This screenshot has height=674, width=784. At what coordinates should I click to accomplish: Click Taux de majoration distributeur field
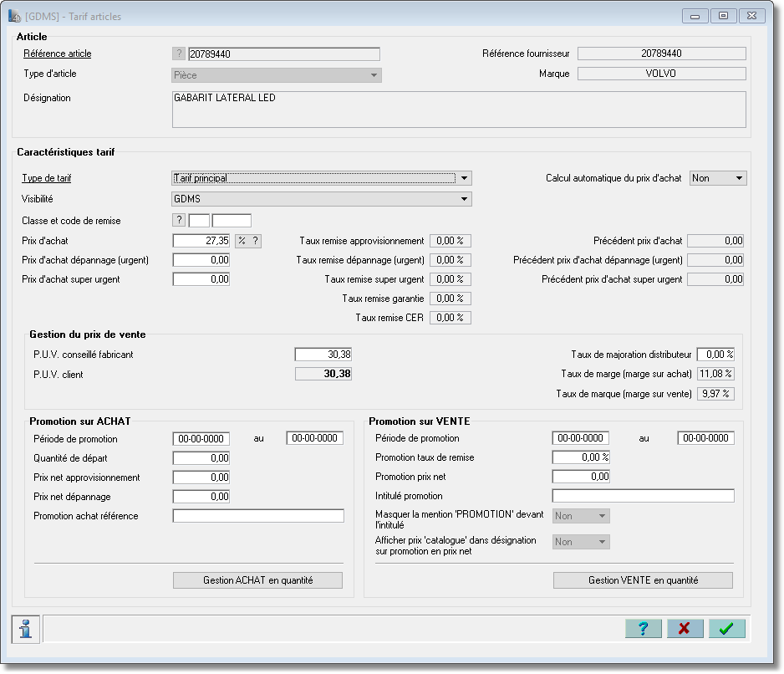click(715, 355)
